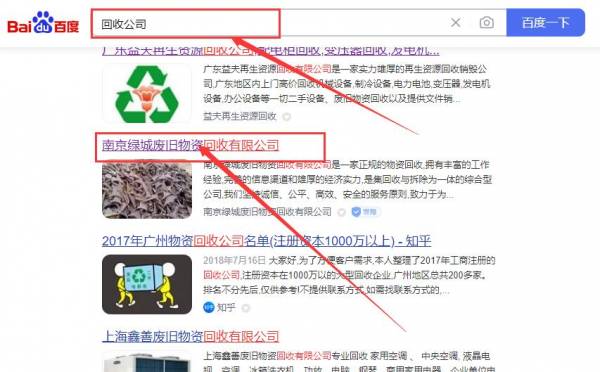
Task: Open 南京绿城废旧物资回收有限公司 result title
Action: pyautogui.click(x=191, y=145)
